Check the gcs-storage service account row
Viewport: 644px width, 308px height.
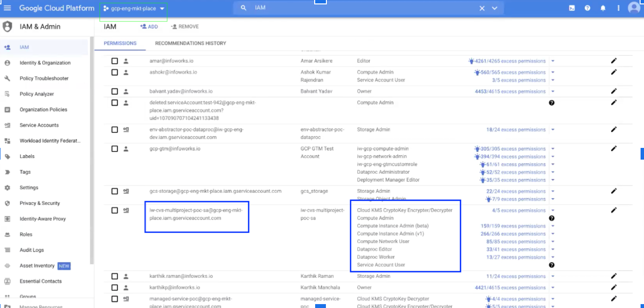[x=114, y=191]
